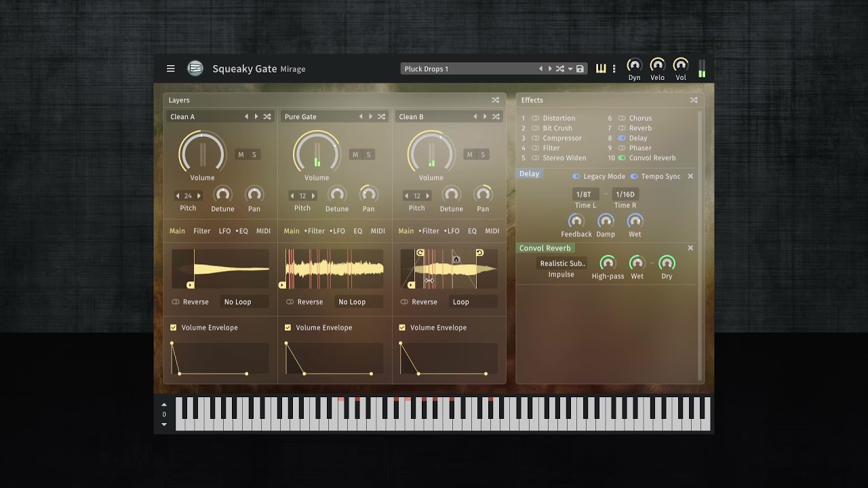Select the Phaser effect entry
The height and width of the screenshot is (488, 868).
640,148
